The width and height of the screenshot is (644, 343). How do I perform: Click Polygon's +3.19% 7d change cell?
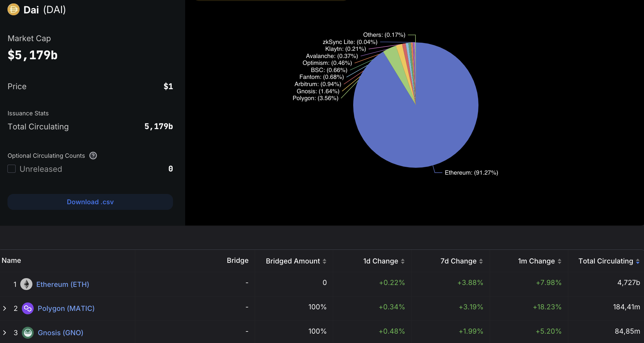[471, 307]
